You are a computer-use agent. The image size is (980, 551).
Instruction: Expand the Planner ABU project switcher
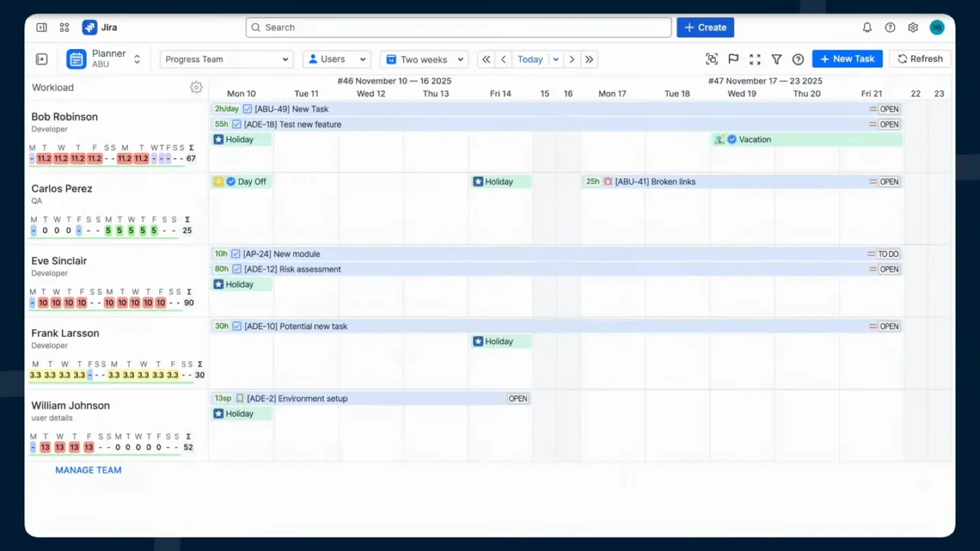coord(137,59)
